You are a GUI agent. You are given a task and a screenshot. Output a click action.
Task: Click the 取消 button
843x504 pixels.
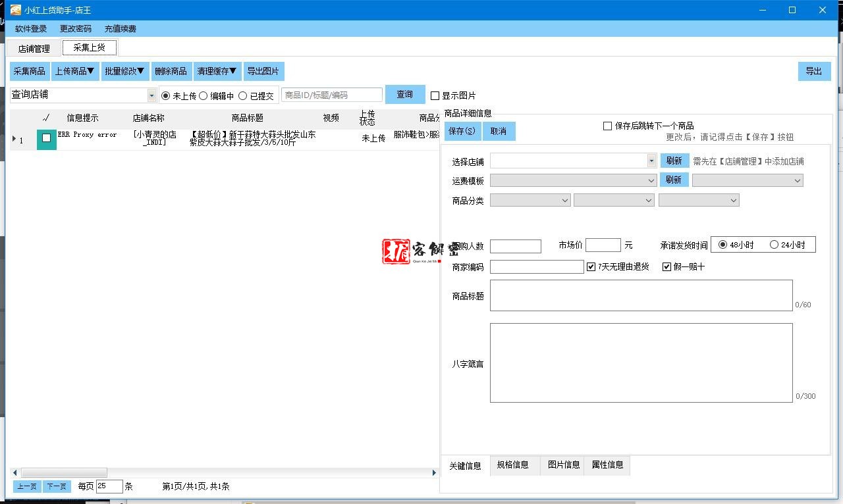499,131
